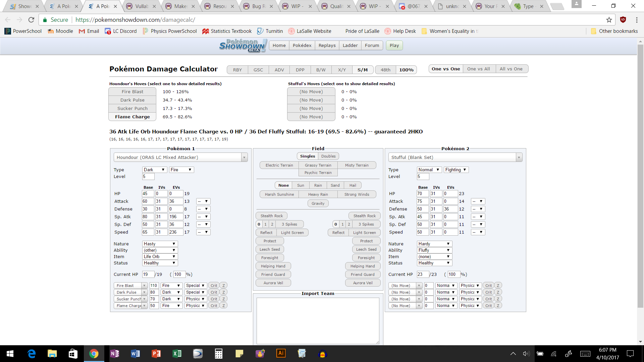Open the Email Gmail bookmark
Image resolution: width=644 pixels, height=362 pixels.
pyautogui.click(x=89, y=31)
